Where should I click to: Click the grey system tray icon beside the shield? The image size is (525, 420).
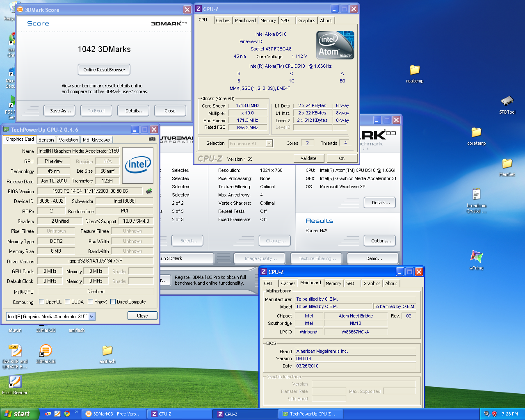tap(486, 414)
